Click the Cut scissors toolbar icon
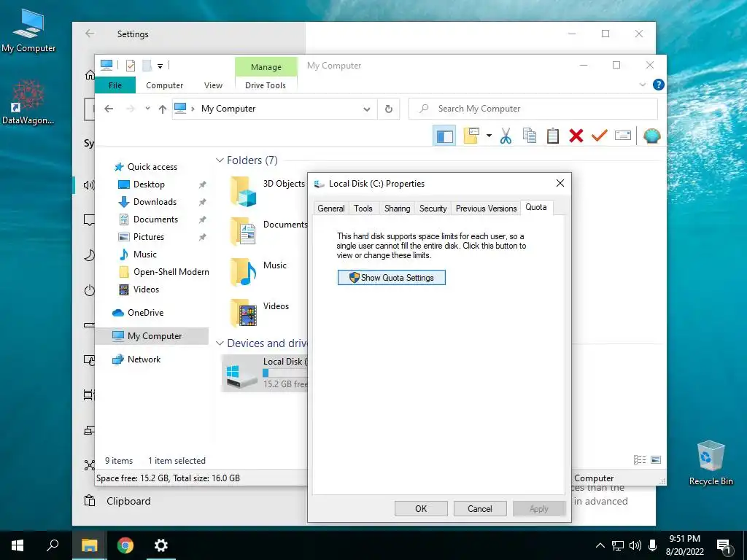 tap(506, 136)
